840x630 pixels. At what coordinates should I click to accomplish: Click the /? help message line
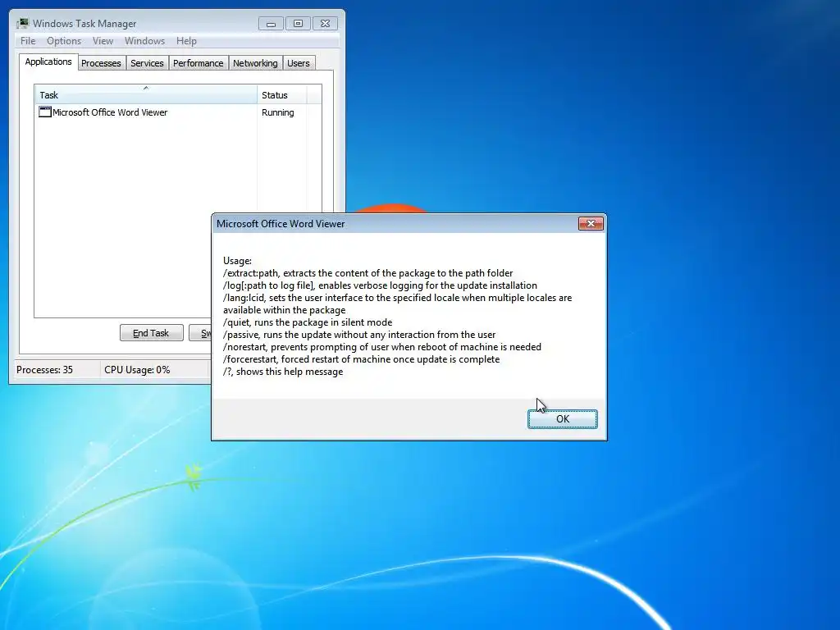click(x=283, y=372)
